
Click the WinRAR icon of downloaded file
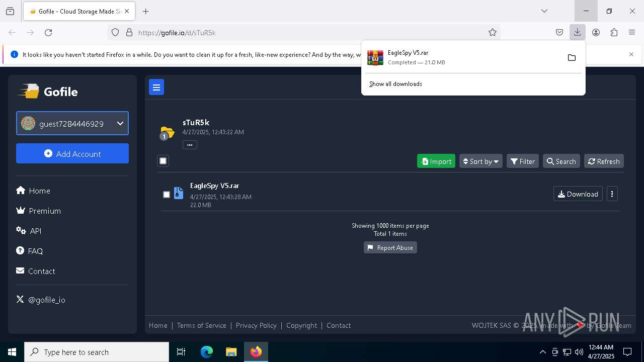pyautogui.click(x=375, y=58)
